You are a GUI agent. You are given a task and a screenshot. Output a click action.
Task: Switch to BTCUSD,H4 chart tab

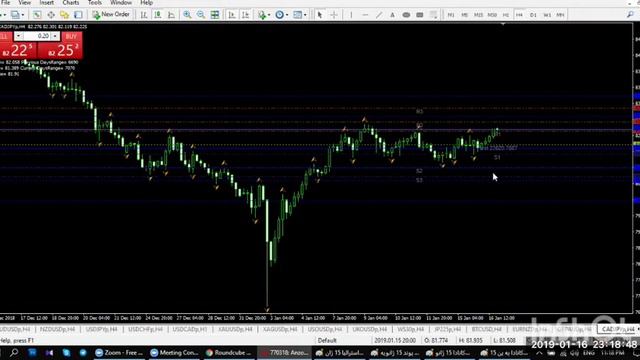point(486,329)
